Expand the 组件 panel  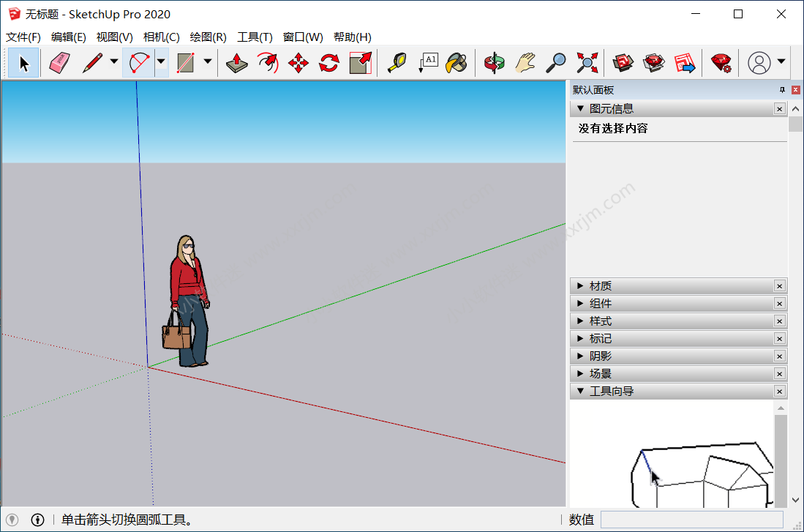[580, 303]
